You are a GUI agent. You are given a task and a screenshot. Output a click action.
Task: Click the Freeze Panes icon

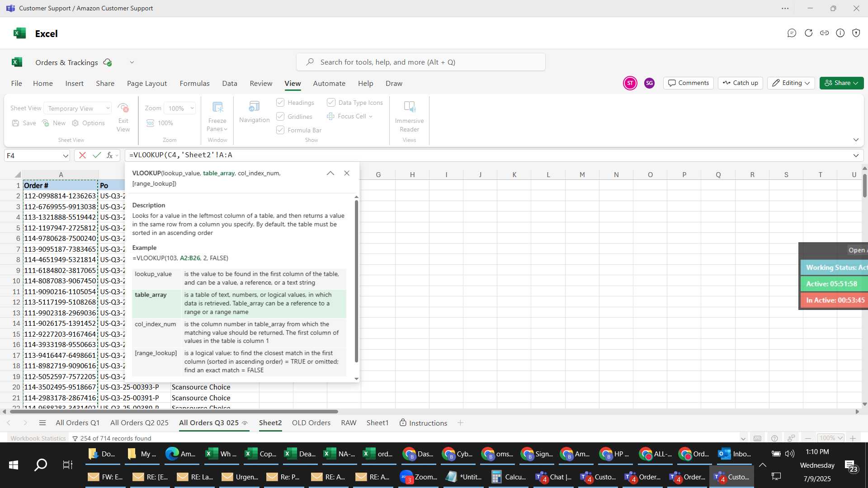click(x=217, y=107)
